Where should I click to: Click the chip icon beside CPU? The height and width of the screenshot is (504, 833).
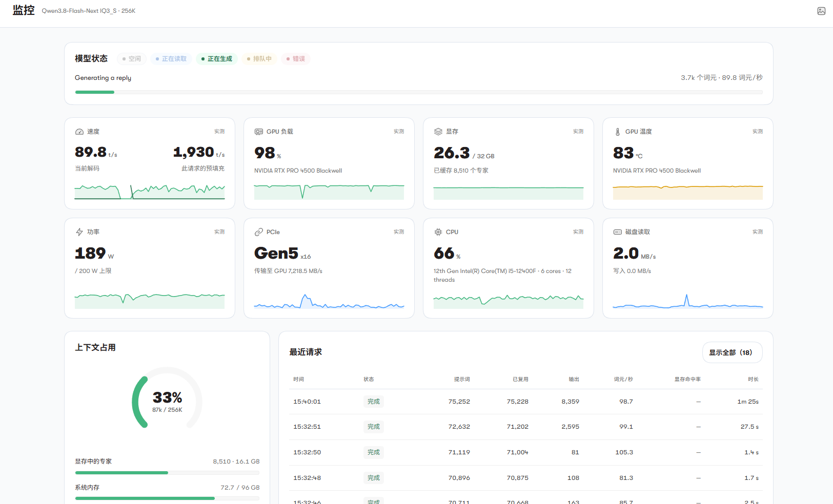pyautogui.click(x=438, y=232)
